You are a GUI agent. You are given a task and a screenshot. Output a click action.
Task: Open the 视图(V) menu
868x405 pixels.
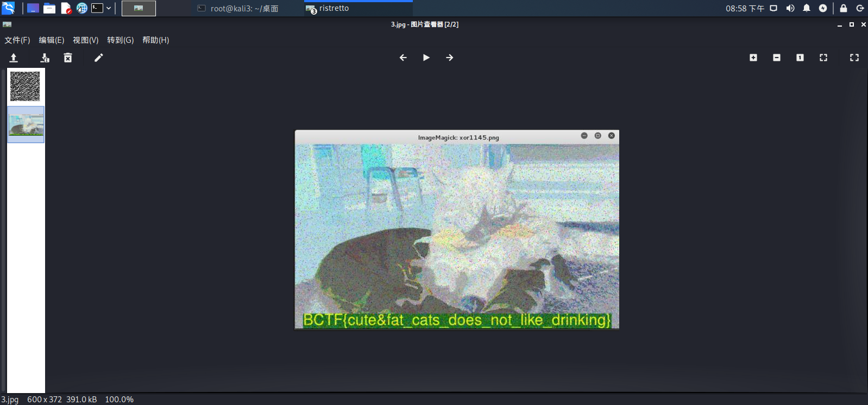tap(86, 40)
